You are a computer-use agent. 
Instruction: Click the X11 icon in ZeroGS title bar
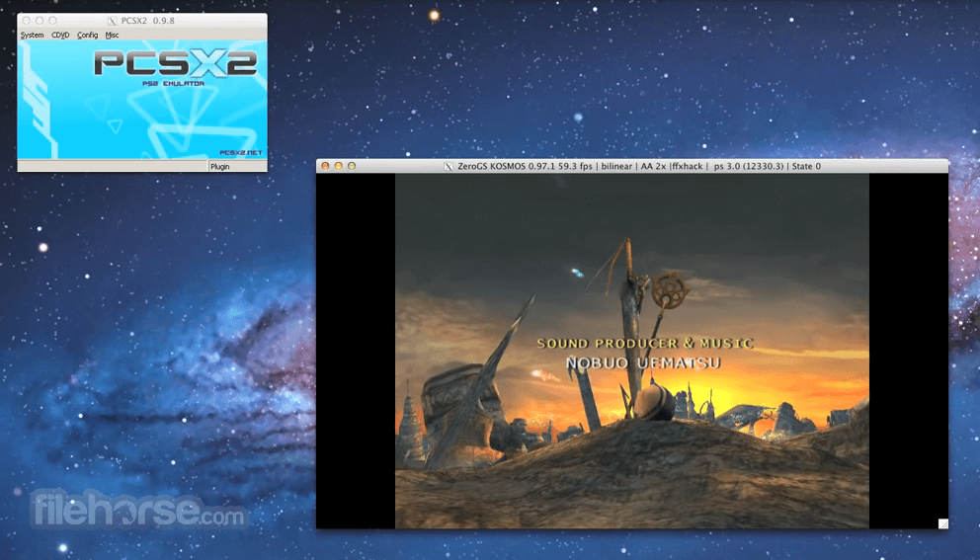(449, 166)
